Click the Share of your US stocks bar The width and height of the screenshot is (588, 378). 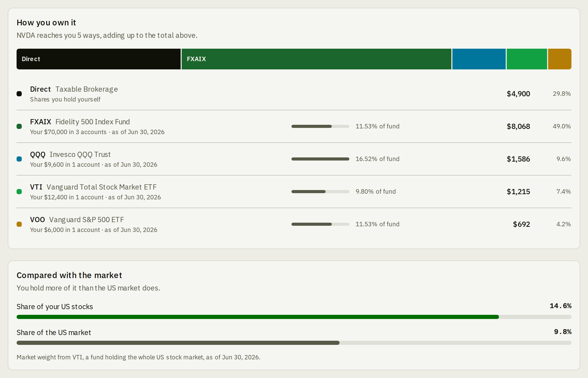pos(294,317)
